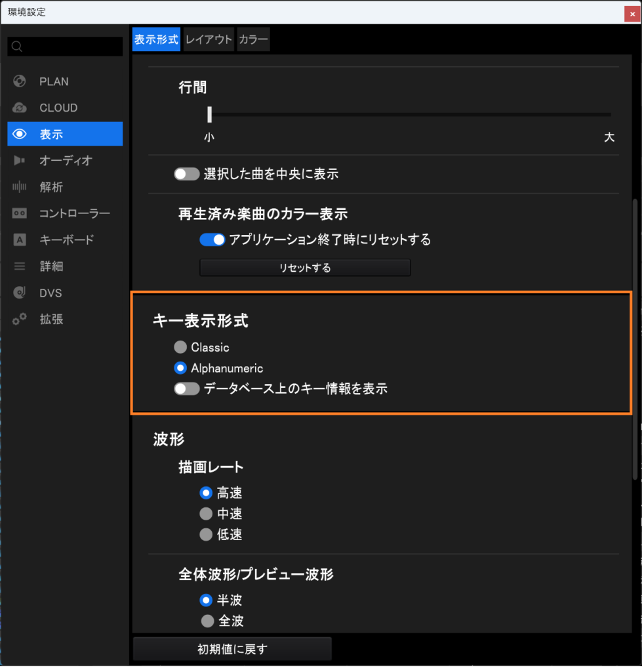Click the PLAN icon in sidebar
This screenshot has height=672, width=642.
(x=20, y=82)
